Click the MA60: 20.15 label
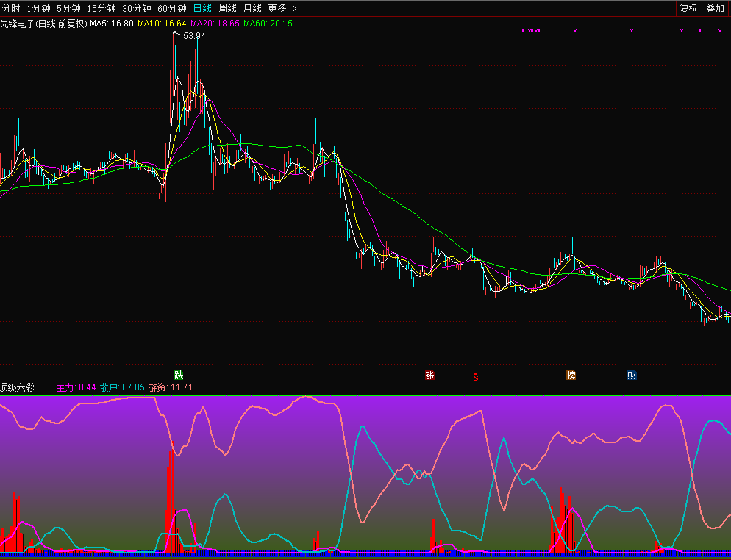The height and width of the screenshot is (560, 731). click(268, 24)
